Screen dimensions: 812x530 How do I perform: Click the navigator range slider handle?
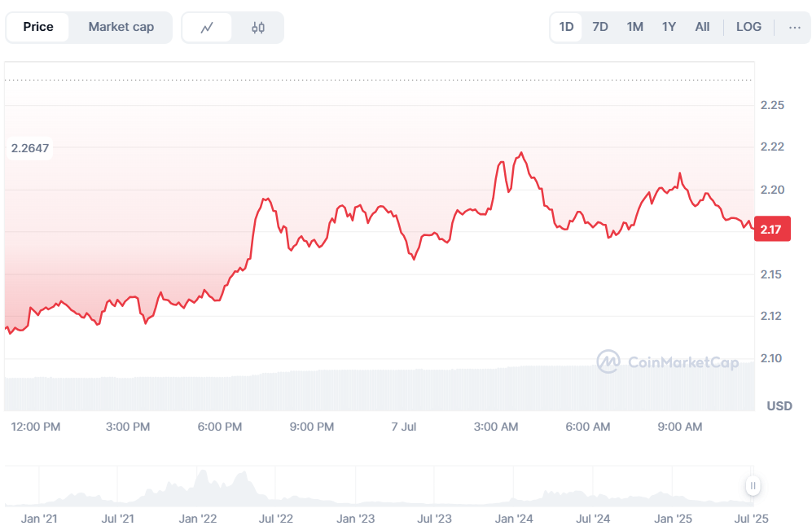coord(753,486)
